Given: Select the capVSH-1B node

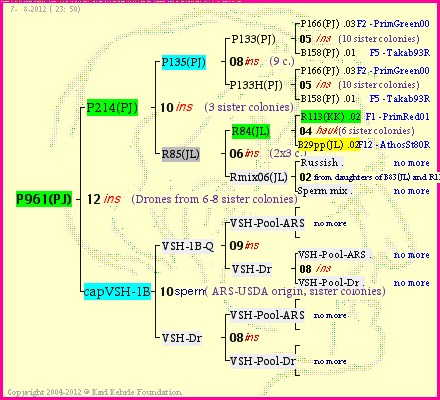Looking at the screenshot, I should (117, 291).
